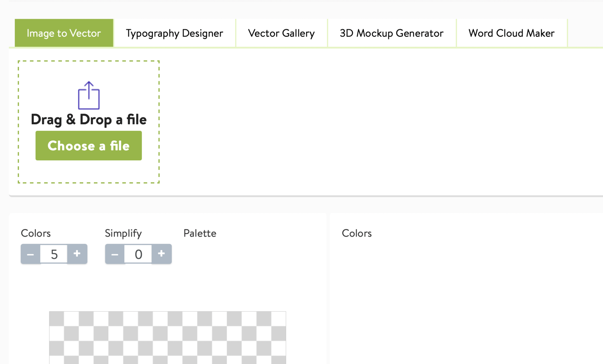
Task: Increase the Colors count with plus
Action: (77, 254)
